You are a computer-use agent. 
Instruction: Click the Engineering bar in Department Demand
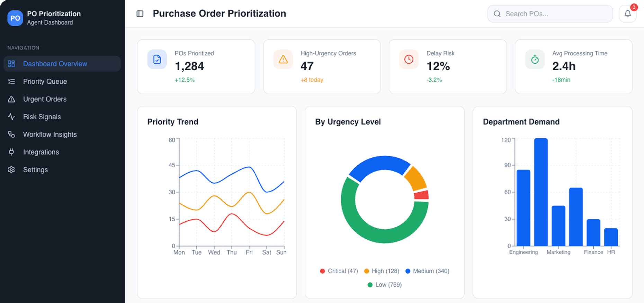[x=523, y=208]
